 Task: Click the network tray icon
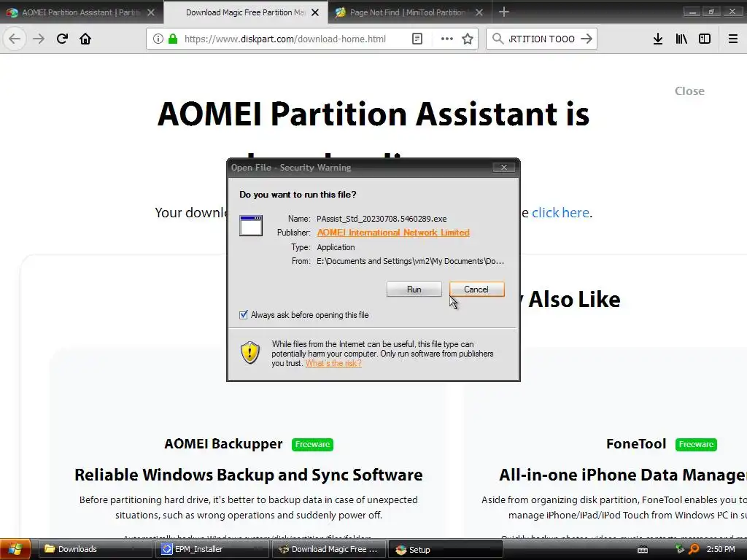click(680, 549)
